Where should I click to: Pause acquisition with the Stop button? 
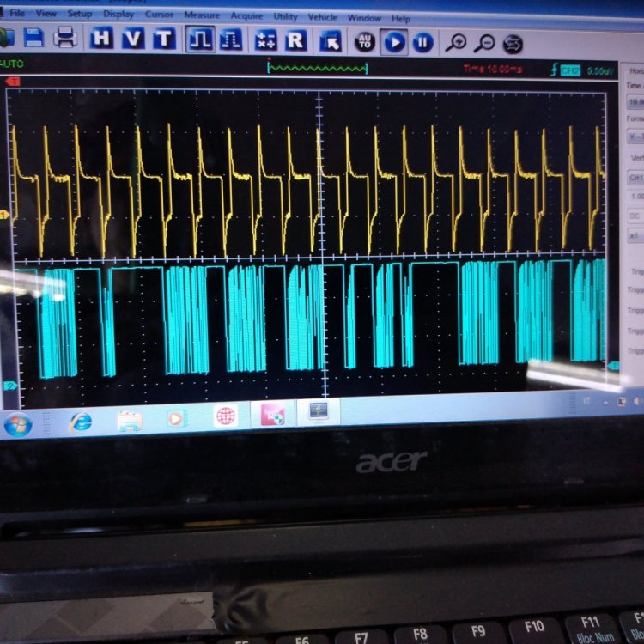pos(423,42)
